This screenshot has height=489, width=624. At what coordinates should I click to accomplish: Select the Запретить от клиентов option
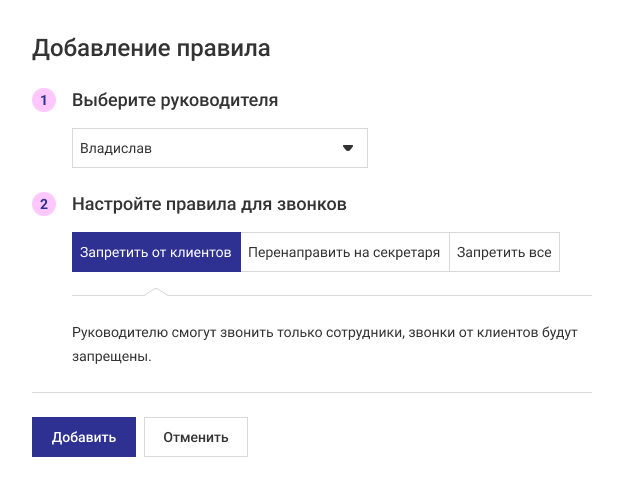[156, 253]
